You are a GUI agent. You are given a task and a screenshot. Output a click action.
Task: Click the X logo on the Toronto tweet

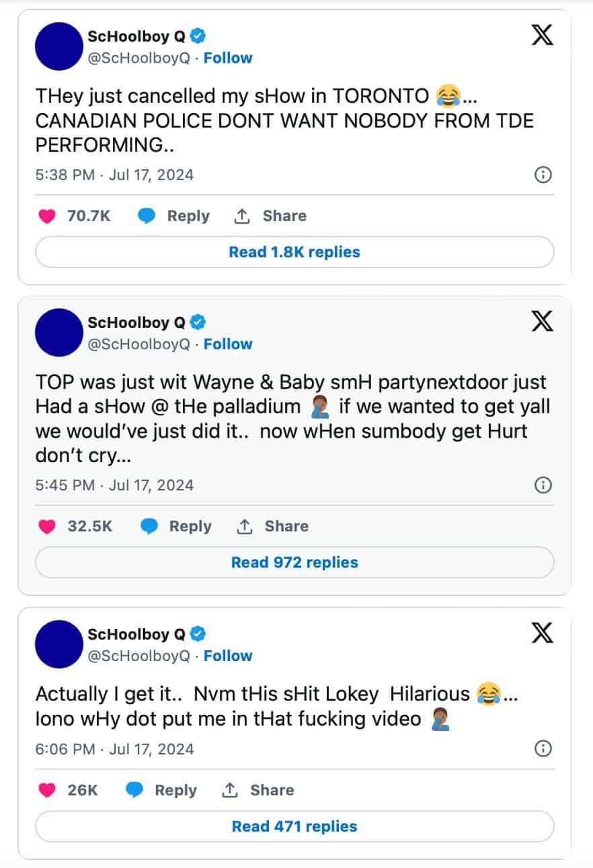[x=542, y=35]
